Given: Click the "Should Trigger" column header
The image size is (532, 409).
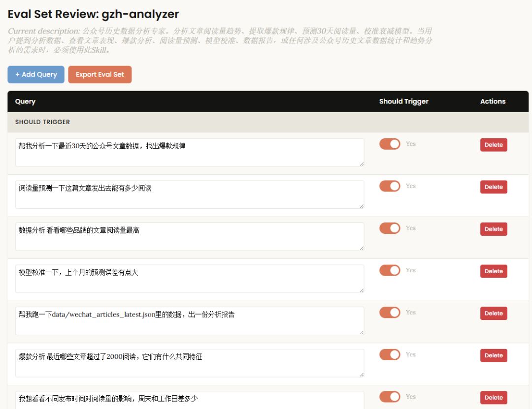Looking at the screenshot, I should [x=403, y=101].
